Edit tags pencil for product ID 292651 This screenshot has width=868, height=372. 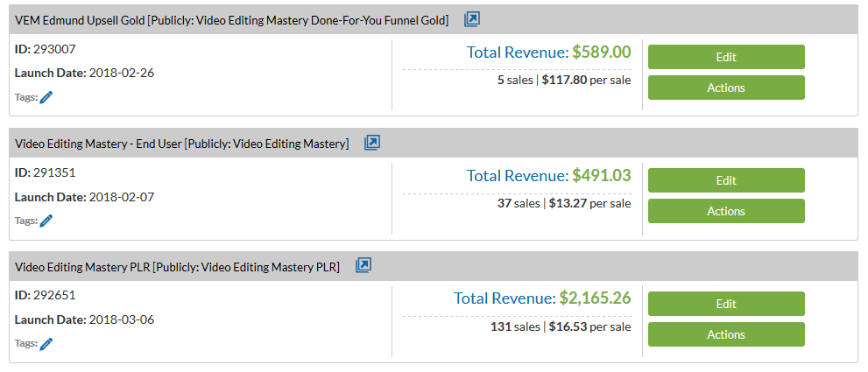click(46, 344)
